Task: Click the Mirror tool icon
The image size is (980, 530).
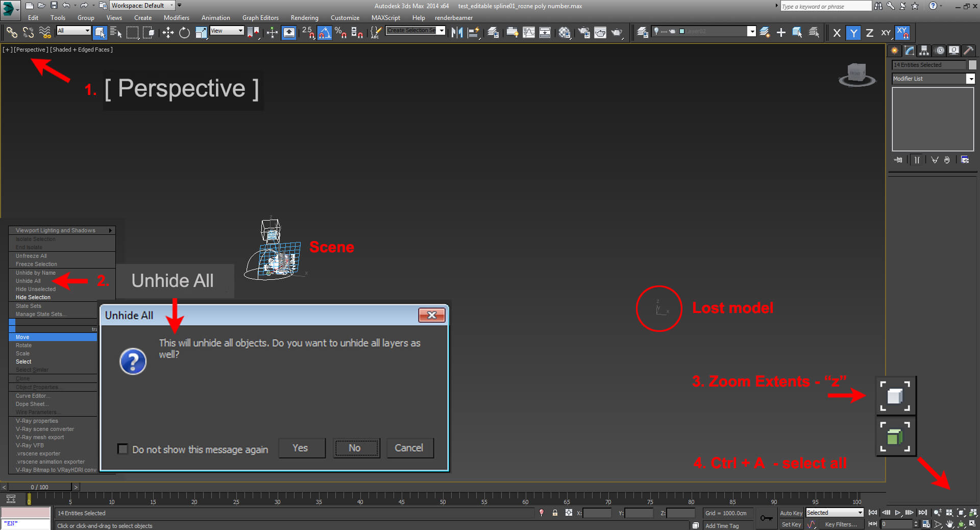Action: click(457, 33)
